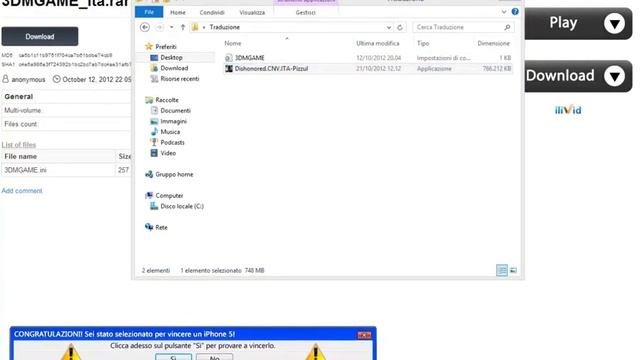
Task: Close the iPhone congratulations popup
Action: point(364,335)
